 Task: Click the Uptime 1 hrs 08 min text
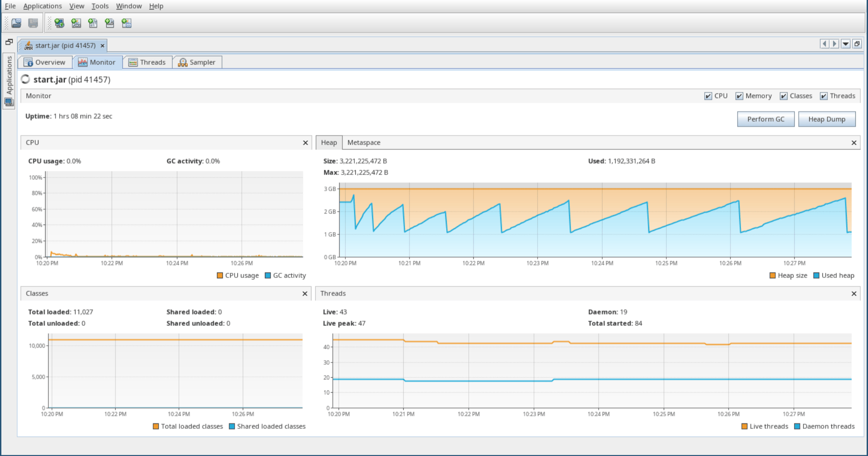coord(69,117)
